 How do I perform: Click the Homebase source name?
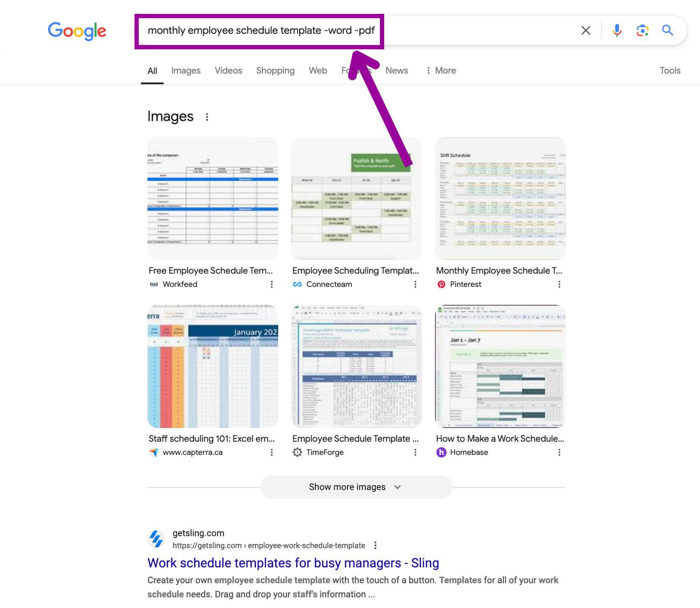tap(469, 452)
